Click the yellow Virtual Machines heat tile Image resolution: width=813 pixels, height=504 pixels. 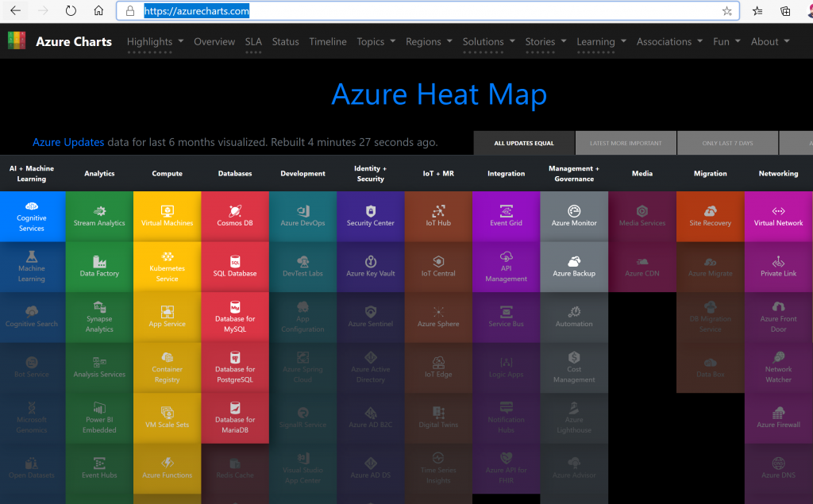(x=167, y=216)
